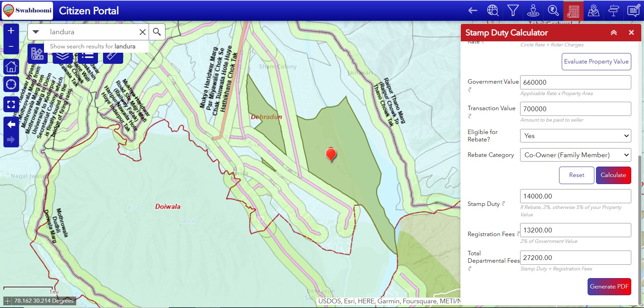Image resolution: width=644 pixels, height=308 pixels.
Task: Open the feedback note icon in header
Action: point(634,11)
